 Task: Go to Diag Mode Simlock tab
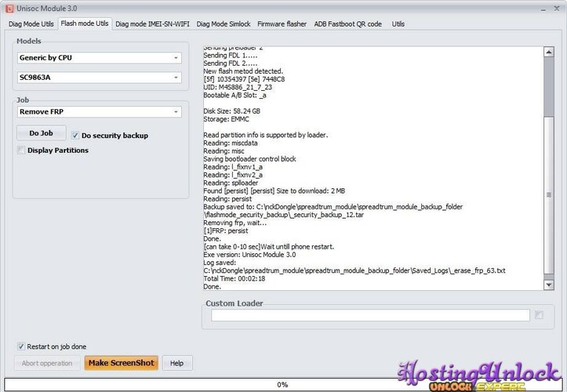[224, 24]
